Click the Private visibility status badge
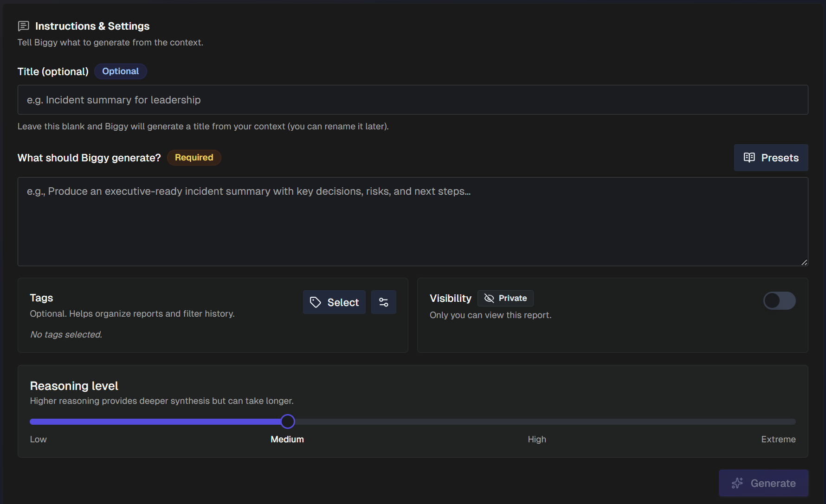The image size is (826, 504). click(x=505, y=298)
